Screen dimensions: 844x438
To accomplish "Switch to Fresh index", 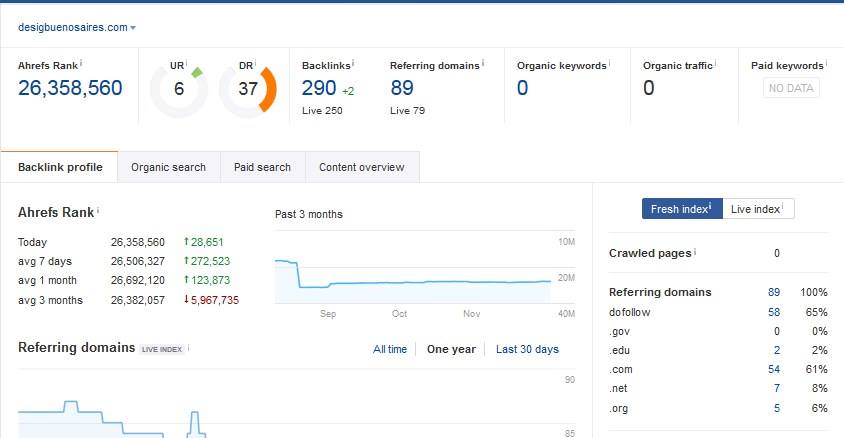I will [680, 209].
